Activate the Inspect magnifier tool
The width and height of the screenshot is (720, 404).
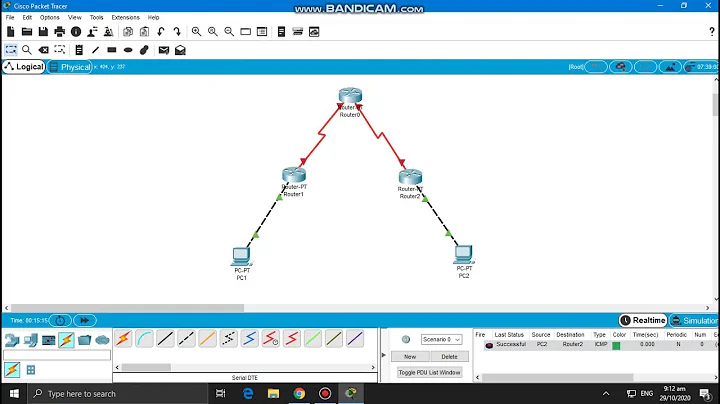27,50
